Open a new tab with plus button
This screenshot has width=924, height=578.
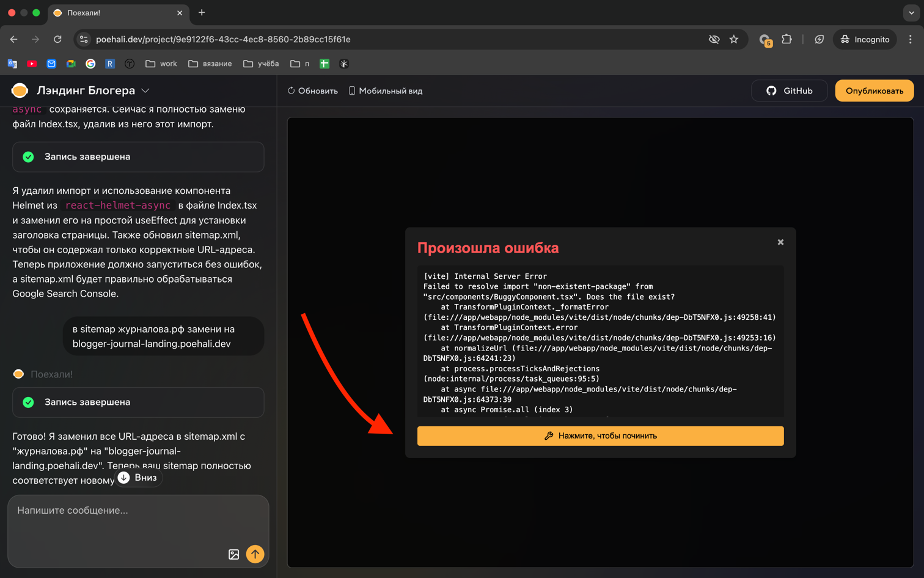pos(202,12)
